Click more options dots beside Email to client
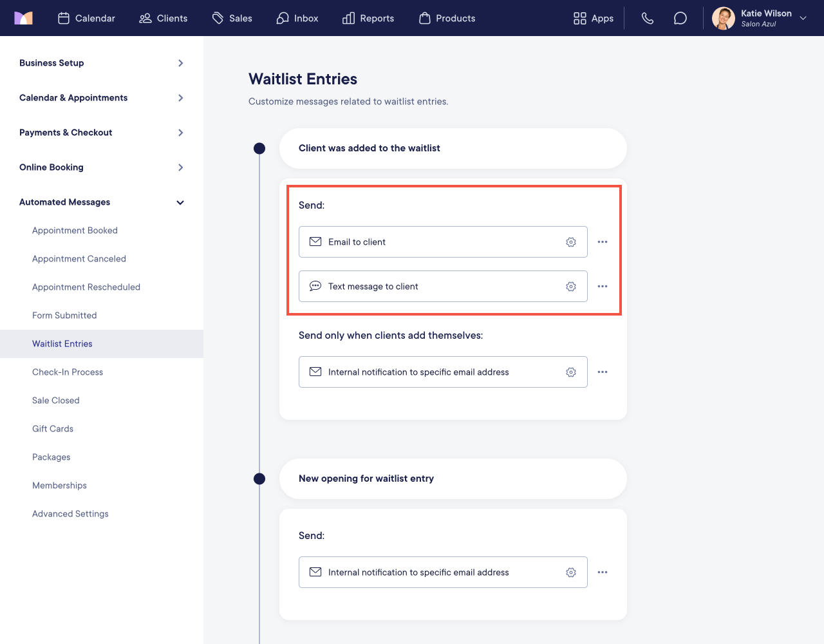Viewport: 824px width, 644px height. [x=603, y=242]
